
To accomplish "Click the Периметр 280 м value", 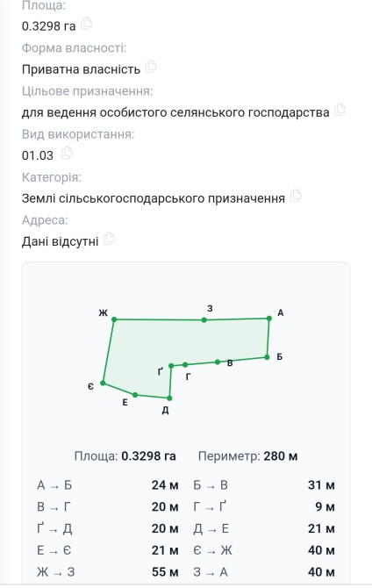I will pos(281,456).
